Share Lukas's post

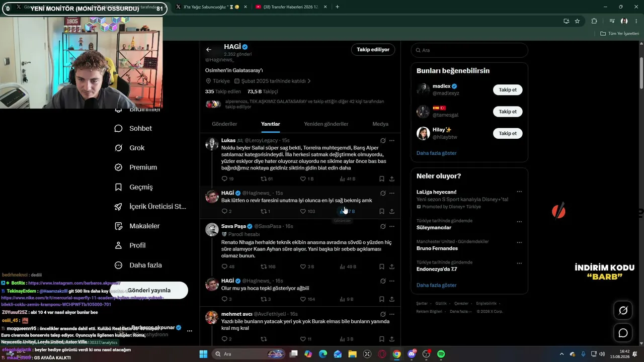(392, 179)
